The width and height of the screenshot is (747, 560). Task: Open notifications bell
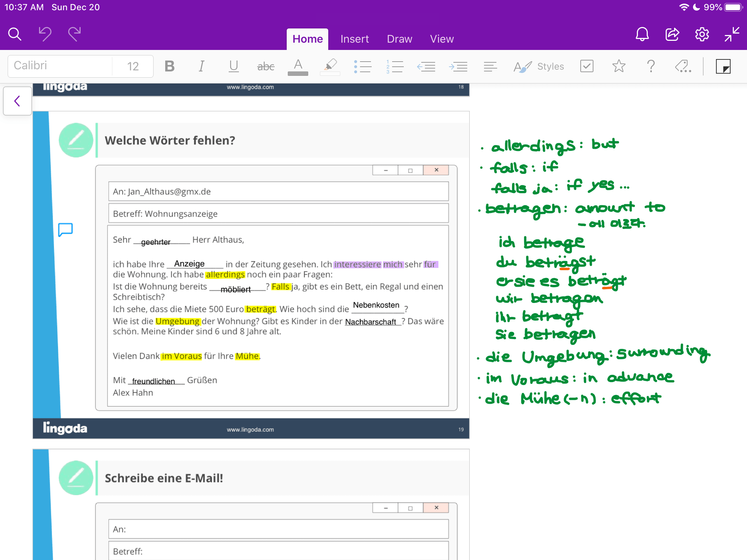point(642,34)
